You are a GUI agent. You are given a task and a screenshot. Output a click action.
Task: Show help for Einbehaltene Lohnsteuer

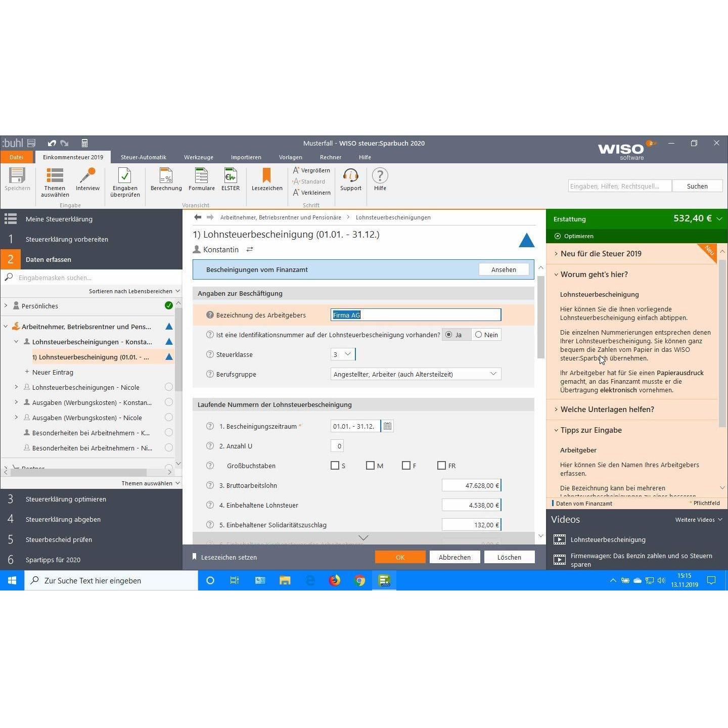210,505
